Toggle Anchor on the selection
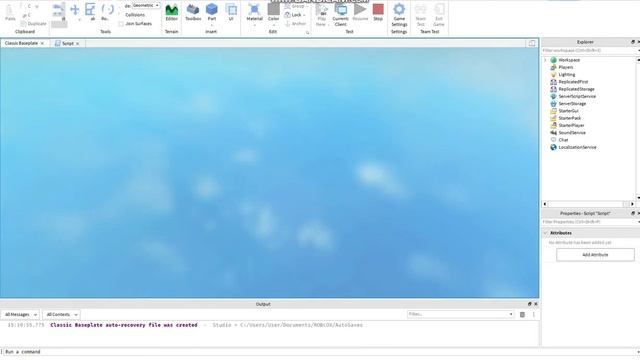This screenshot has width=640, height=360. 296,24
